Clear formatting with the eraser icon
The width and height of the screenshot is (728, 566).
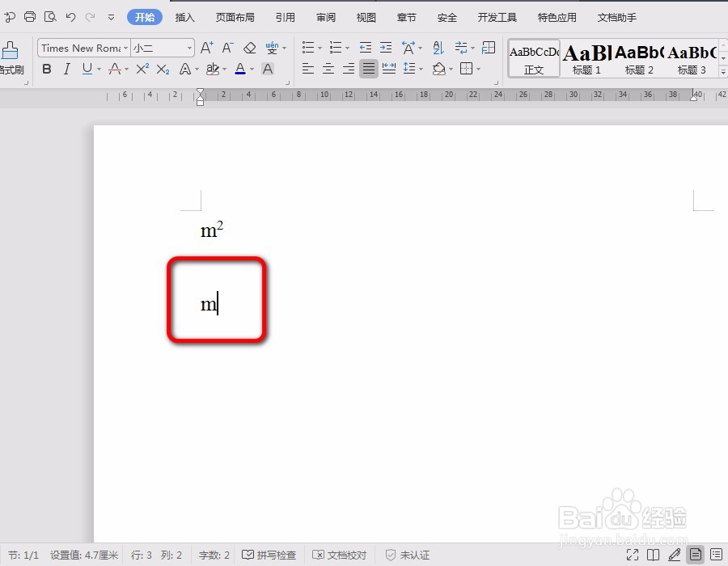(250, 48)
